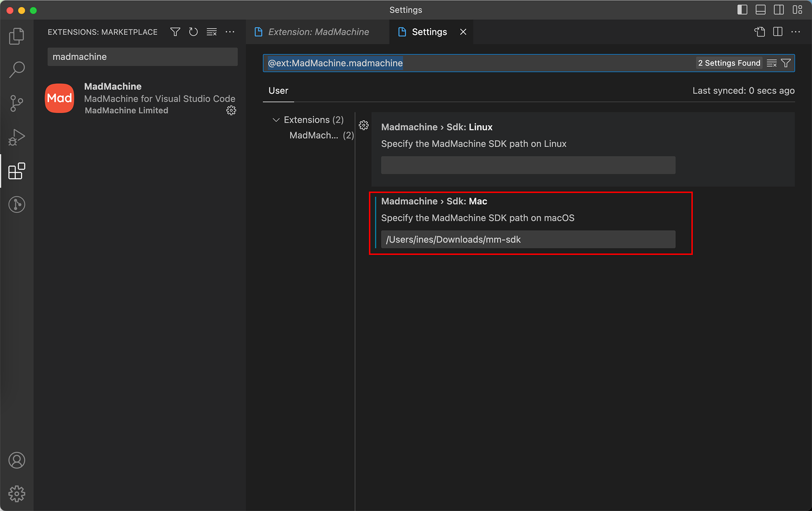Open gear menu for Sdk: Linux setting
The height and width of the screenshot is (511, 812).
pyautogui.click(x=364, y=125)
